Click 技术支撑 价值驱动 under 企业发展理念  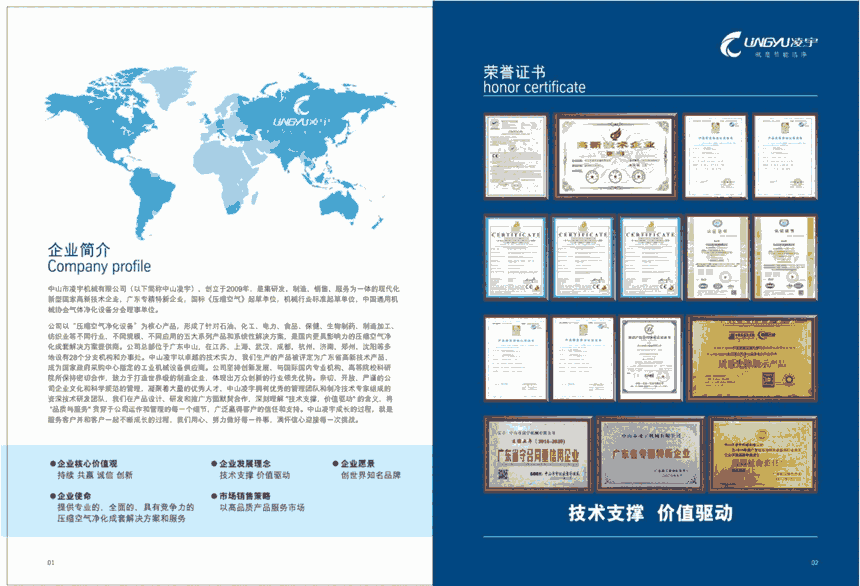point(254,475)
